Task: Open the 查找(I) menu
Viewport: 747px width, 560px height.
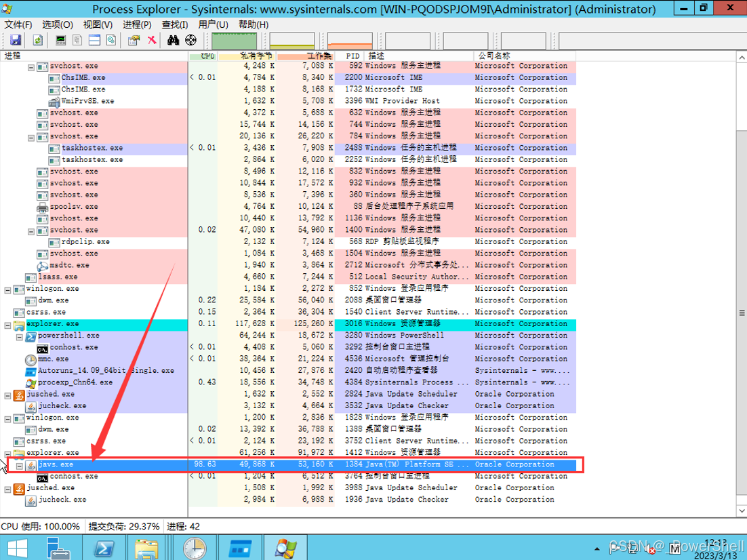Action: tap(175, 25)
